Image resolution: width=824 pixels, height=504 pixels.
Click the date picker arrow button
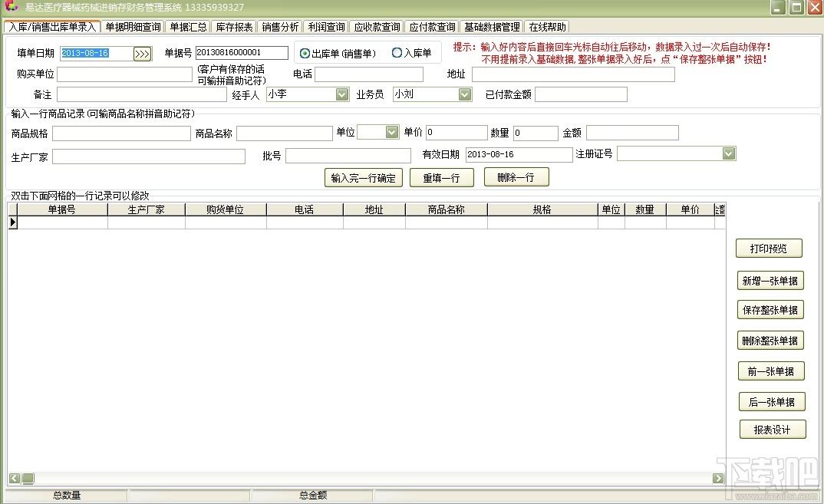[x=142, y=54]
